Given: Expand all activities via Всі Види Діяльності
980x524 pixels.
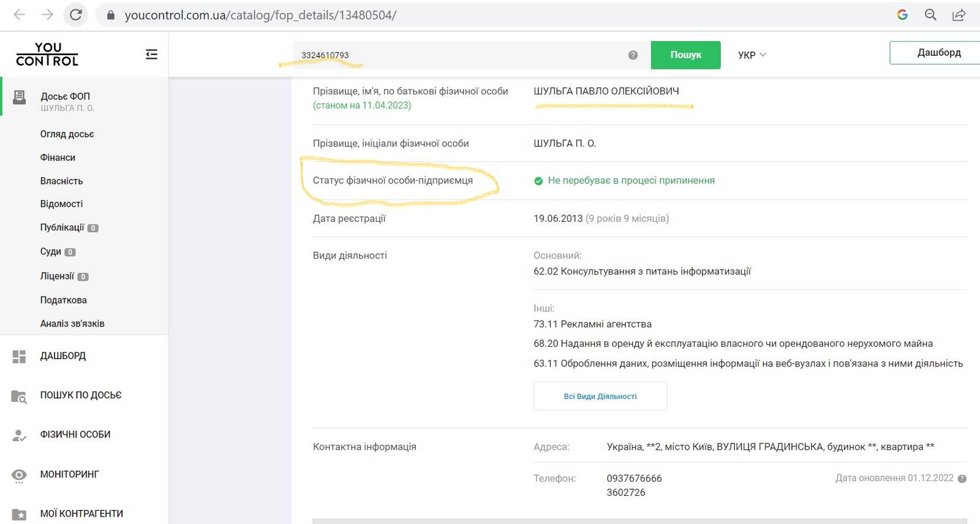Looking at the screenshot, I should [x=600, y=397].
